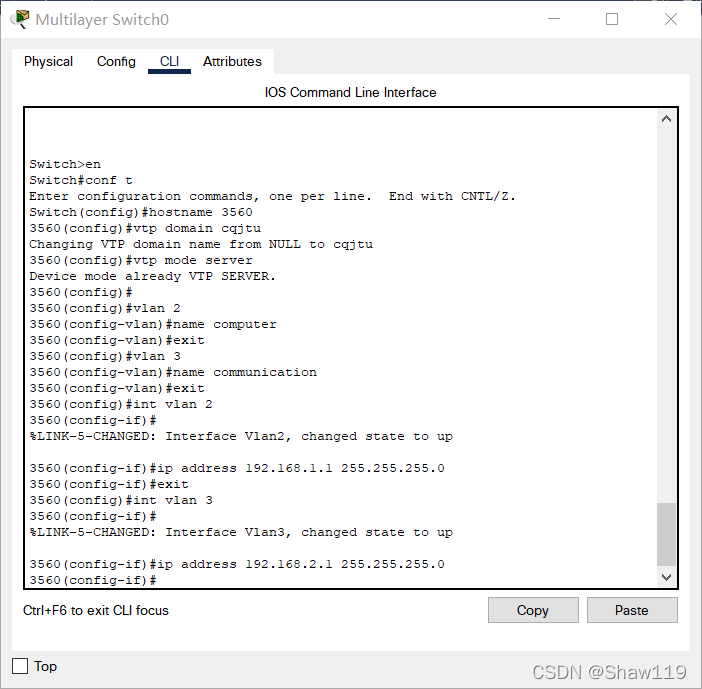702x689 pixels.
Task: Click the CLI vertical scrollbar thumb
Action: tap(666, 534)
